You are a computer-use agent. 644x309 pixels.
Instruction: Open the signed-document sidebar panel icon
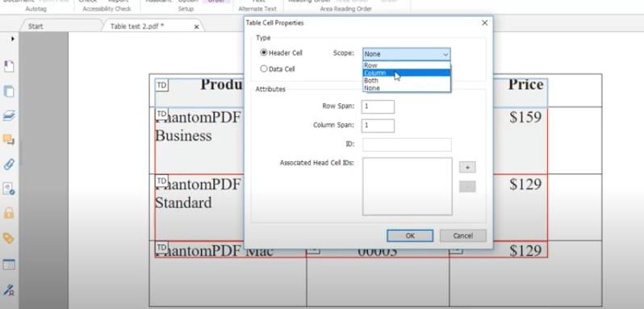(x=9, y=189)
